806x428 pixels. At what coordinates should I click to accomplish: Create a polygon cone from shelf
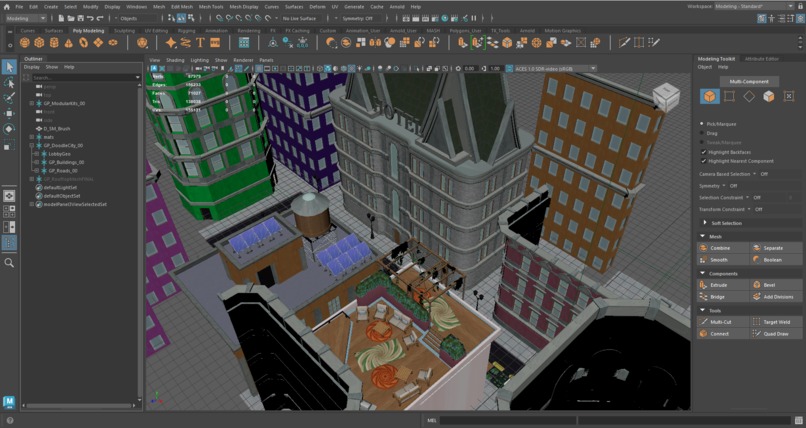[68, 43]
